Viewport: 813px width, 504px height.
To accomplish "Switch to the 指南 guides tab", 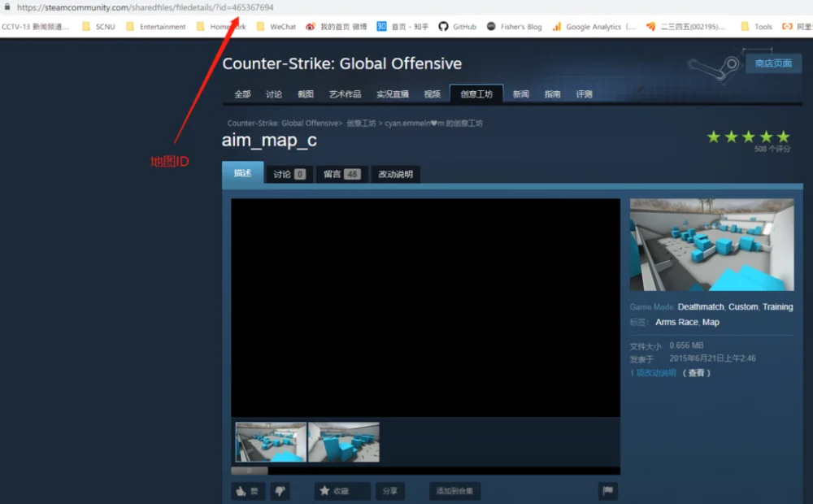I will [x=552, y=93].
